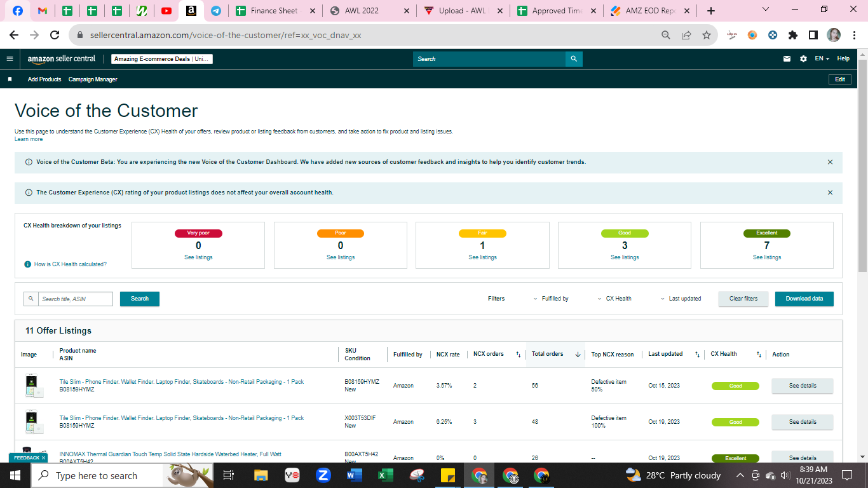Switch to the Gmail browser tab
This screenshot has width=868, height=488.
[x=42, y=10]
